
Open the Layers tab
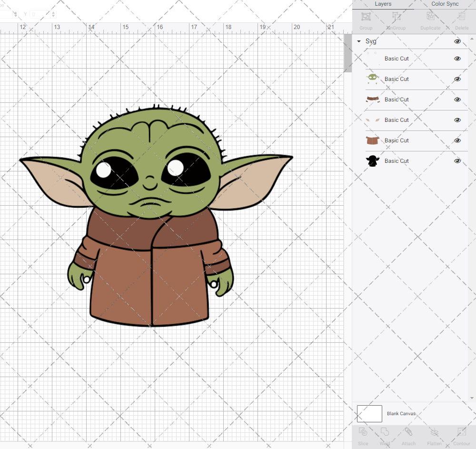383,4
